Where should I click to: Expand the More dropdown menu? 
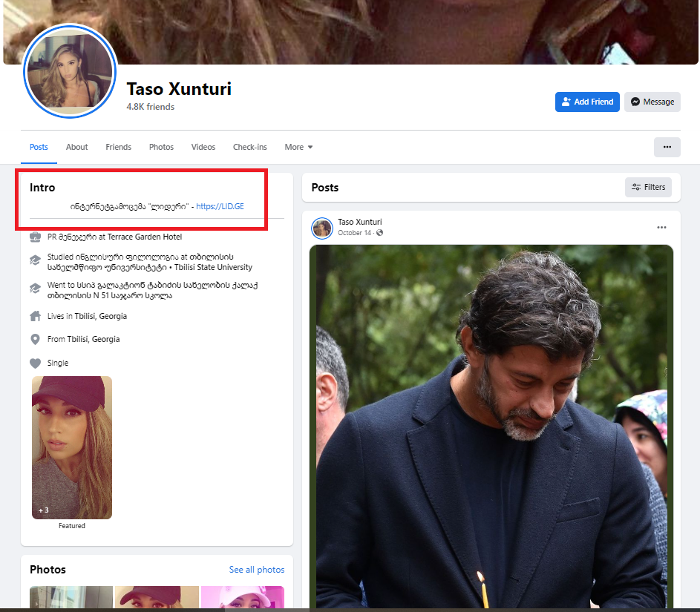coord(298,147)
